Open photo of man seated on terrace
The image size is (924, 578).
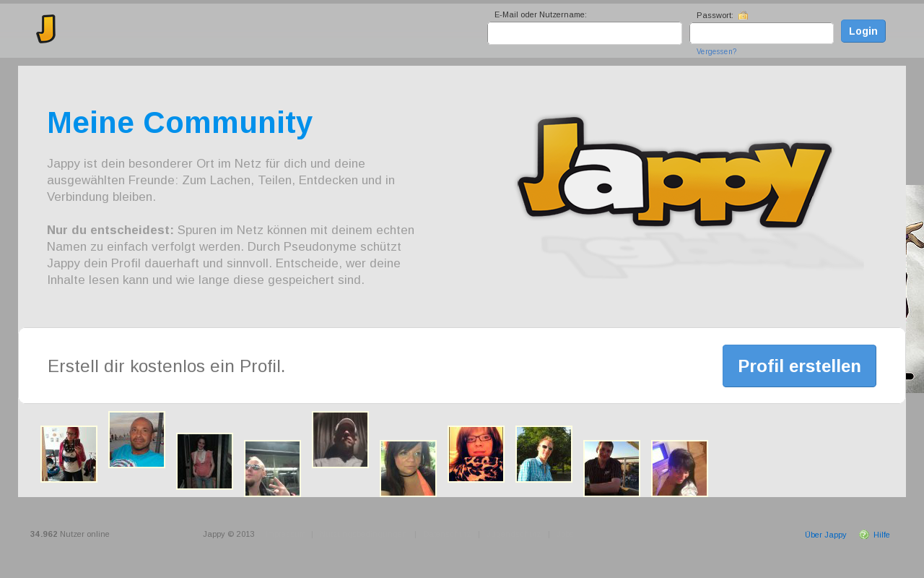(612, 468)
